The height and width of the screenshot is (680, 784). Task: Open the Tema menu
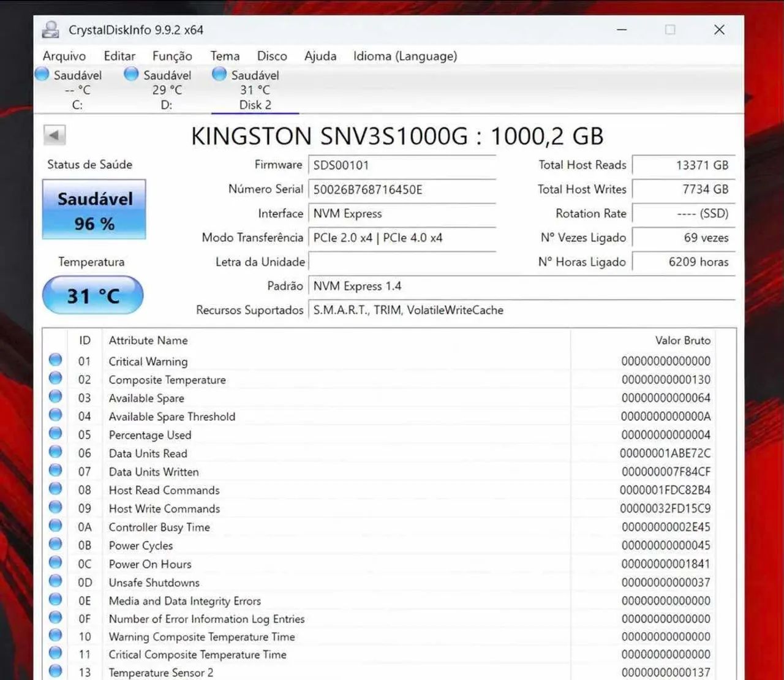click(x=225, y=56)
